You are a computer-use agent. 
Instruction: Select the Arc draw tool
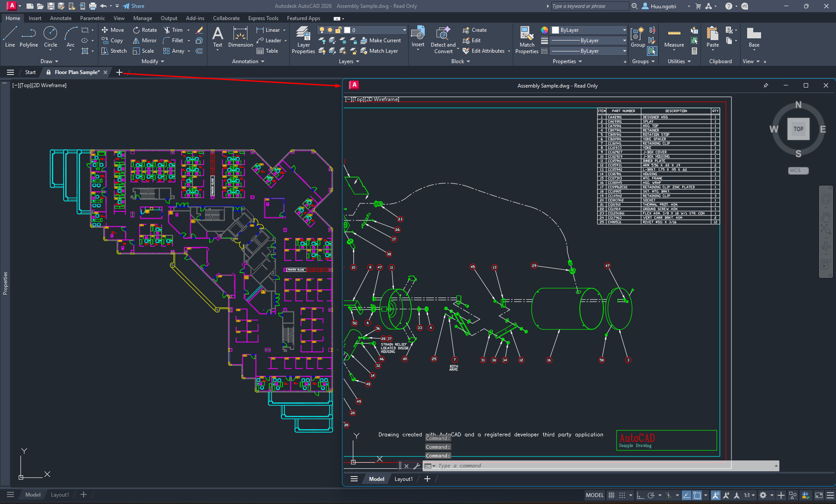[71, 37]
